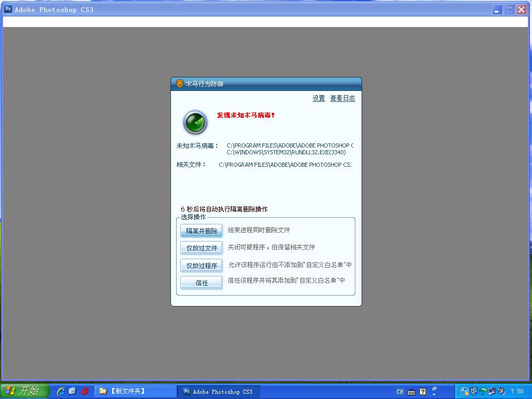Click the network computers tray icon
This screenshot has width=532, height=399.
492,392
